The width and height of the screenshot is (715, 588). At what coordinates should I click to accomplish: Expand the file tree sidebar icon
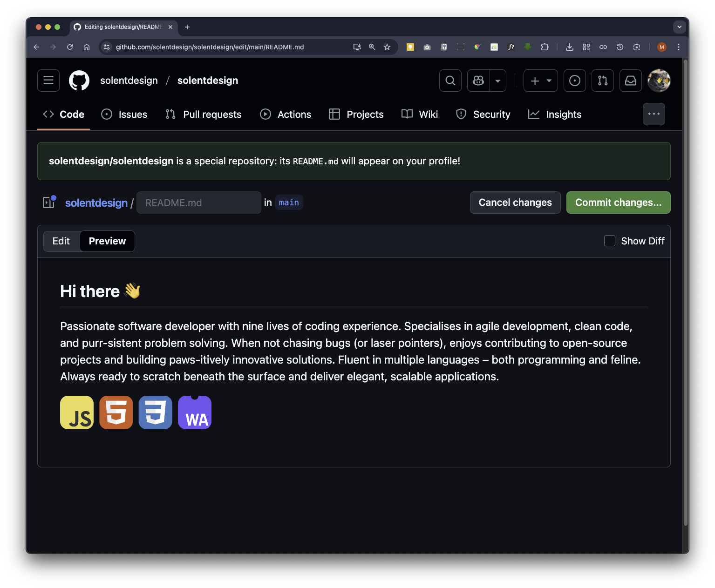(49, 203)
